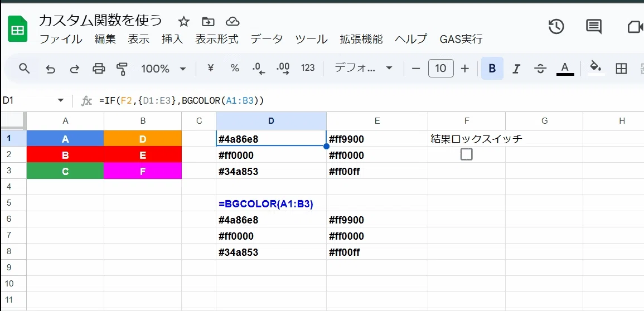Image resolution: width=644 pixels, height=311 pixels.
Task: Open the name box dropdown arrow
Action: [x=61, y=100]
